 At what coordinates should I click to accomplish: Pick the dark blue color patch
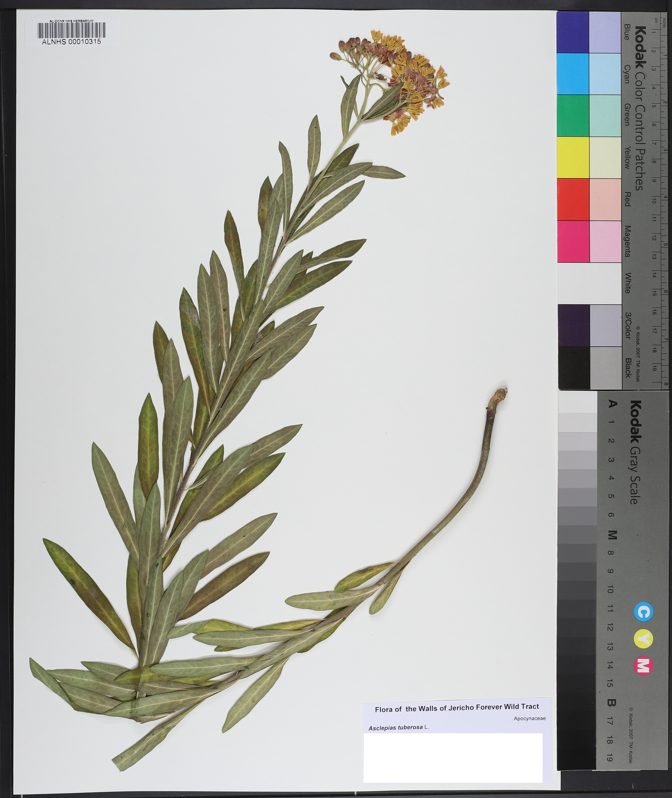573,32
